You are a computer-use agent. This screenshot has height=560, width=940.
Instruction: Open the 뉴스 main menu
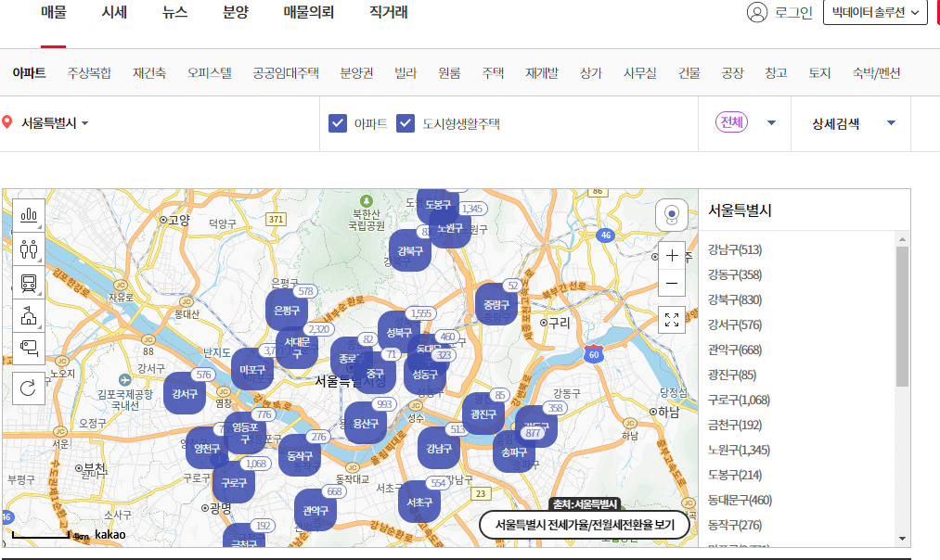coord(174,12)
